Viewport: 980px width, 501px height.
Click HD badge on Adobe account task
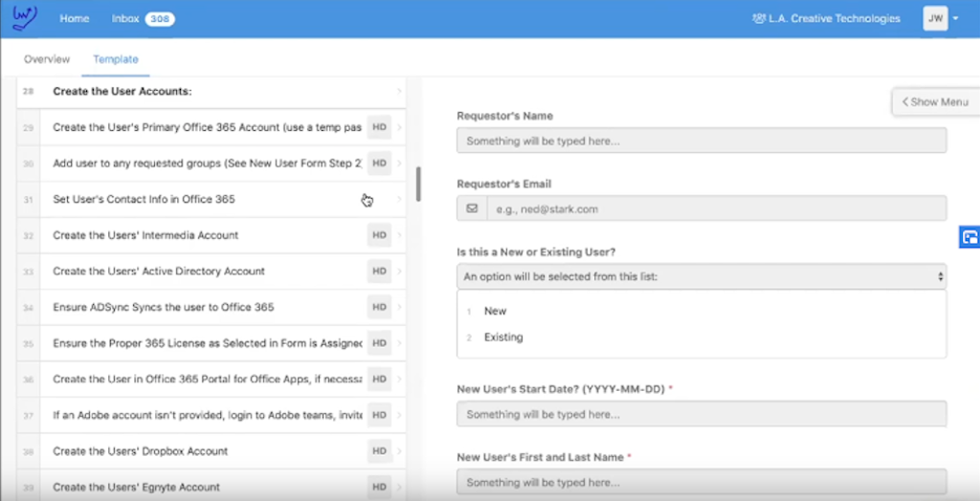coord(379,415)
